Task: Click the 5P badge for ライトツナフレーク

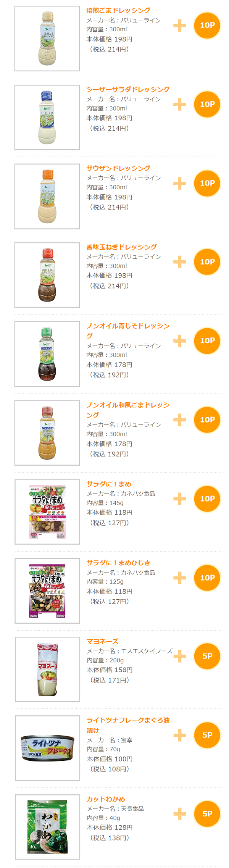Action: [207, 735]
